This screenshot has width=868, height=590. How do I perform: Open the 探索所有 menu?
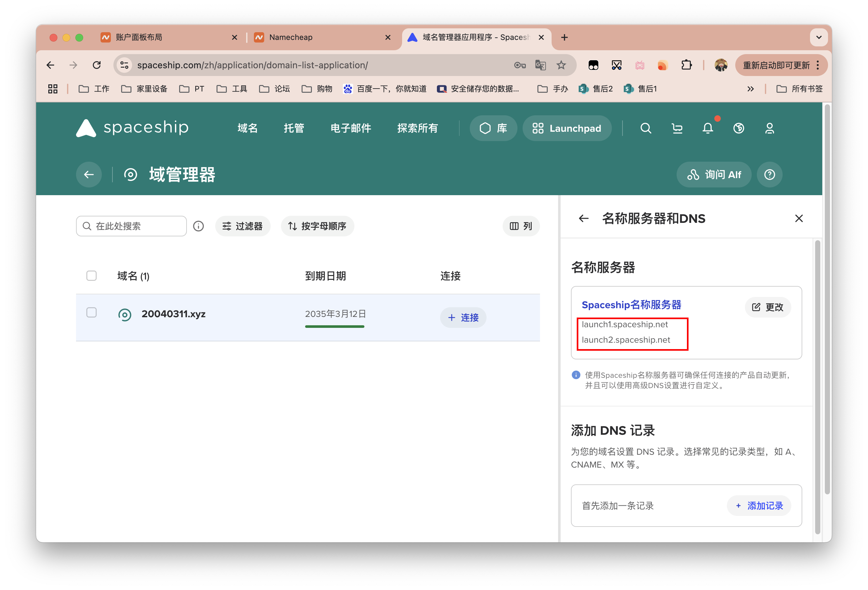418,128
